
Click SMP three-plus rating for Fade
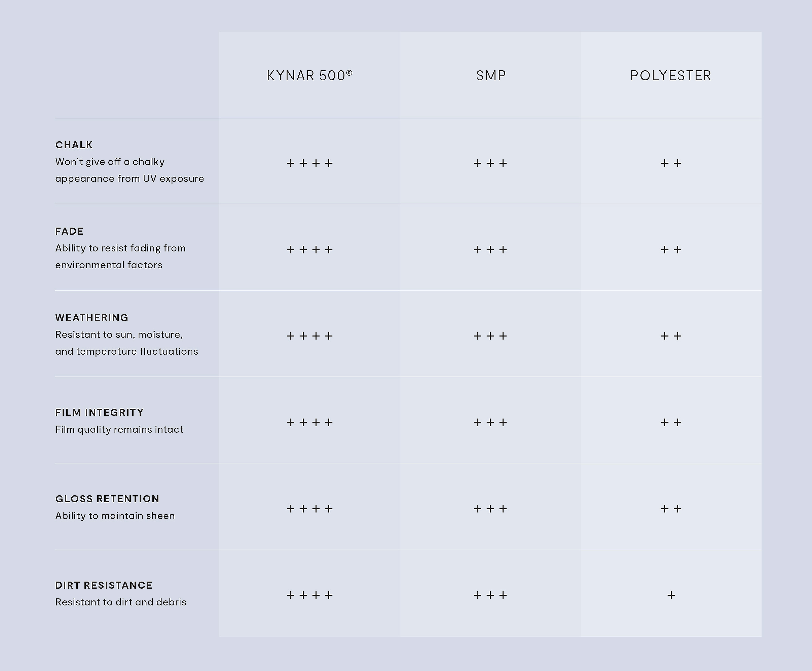pos(490,250)
